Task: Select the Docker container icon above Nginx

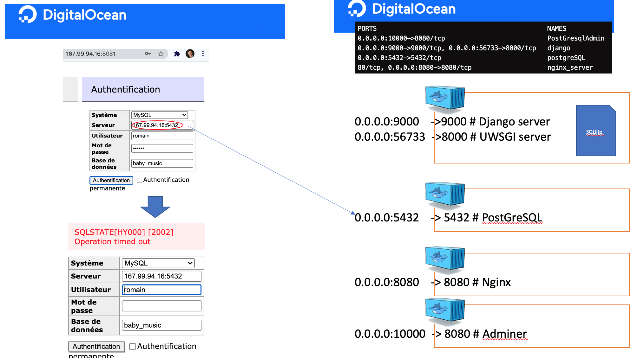Action: 445,260
